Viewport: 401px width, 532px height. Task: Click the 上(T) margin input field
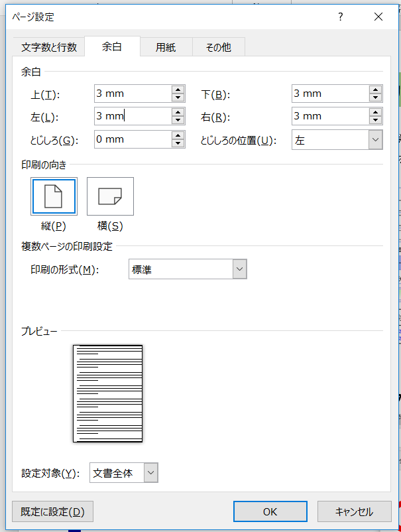point(133,94)
